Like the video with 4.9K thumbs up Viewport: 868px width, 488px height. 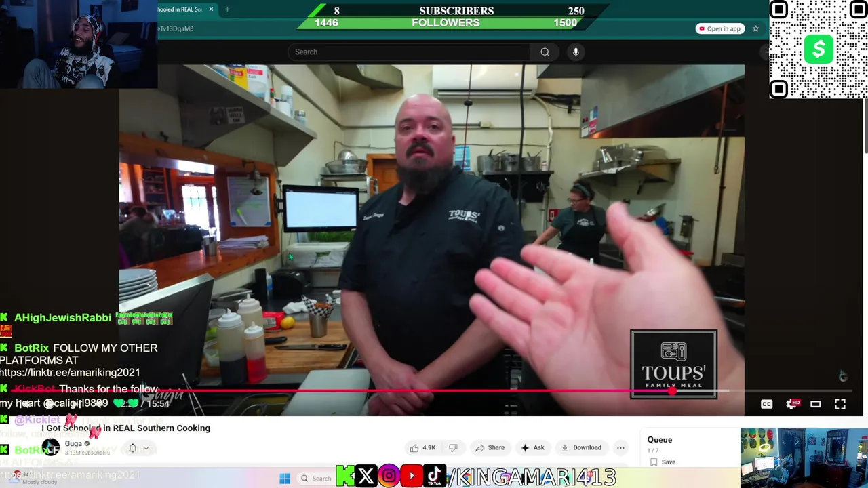tap(422, 447)
